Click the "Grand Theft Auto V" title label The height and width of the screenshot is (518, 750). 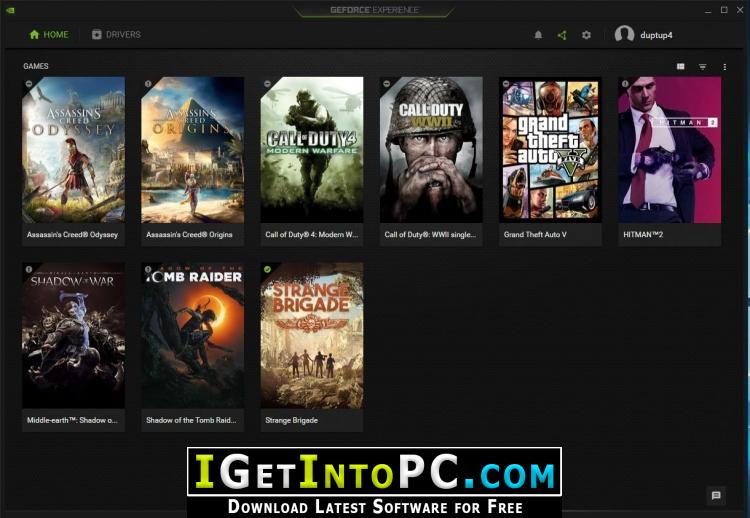coord(535,234)
